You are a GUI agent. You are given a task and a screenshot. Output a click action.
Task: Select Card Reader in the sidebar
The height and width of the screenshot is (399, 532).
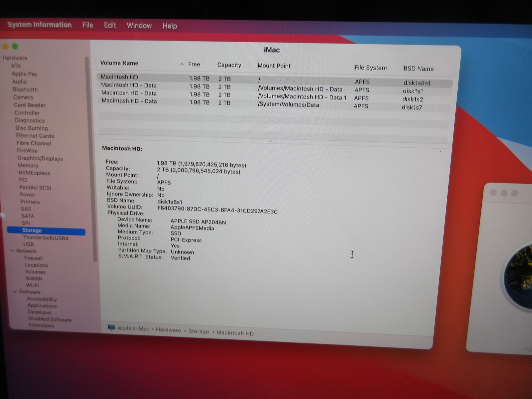[30, 105]
